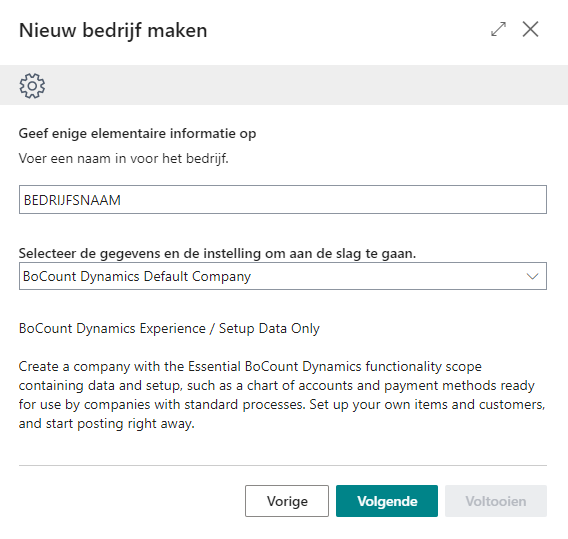
Task: Click the phrase chart of accounts
Action: point(300,386)
